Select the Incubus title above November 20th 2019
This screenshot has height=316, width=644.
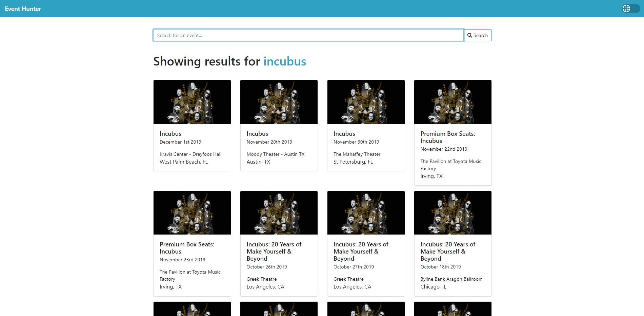pyautogui.click(x=257, y=134)
